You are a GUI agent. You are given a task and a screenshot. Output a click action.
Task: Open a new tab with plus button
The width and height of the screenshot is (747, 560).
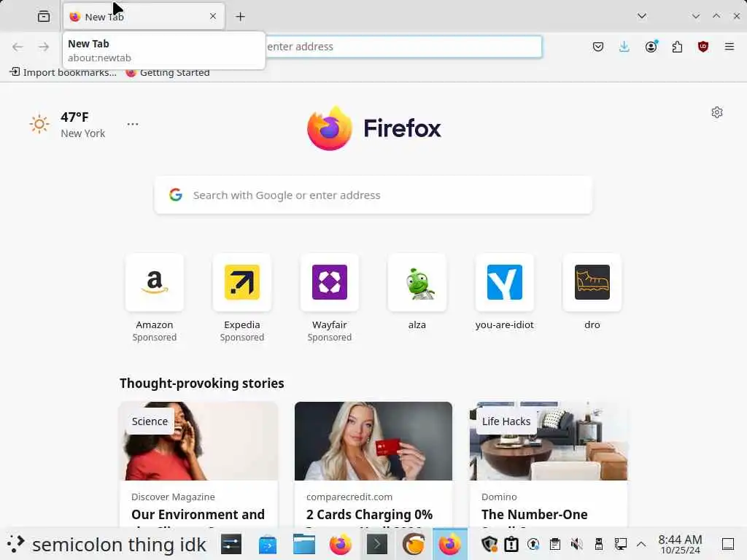[240, 17]
